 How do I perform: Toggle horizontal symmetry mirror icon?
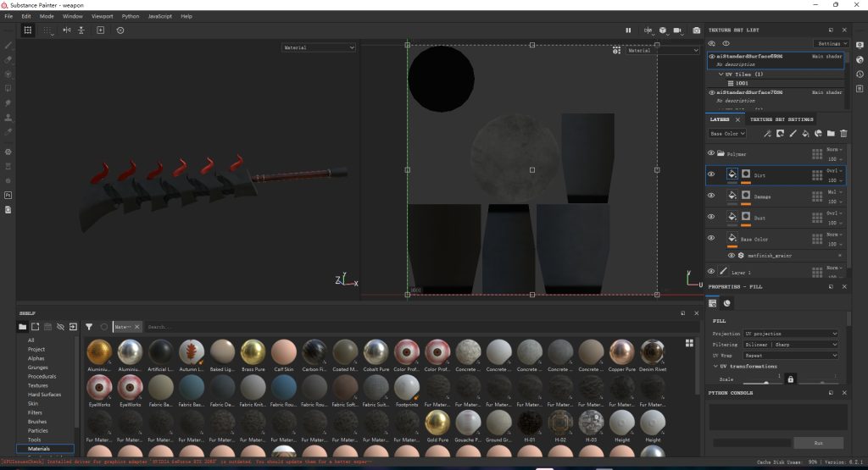point(67,30)
